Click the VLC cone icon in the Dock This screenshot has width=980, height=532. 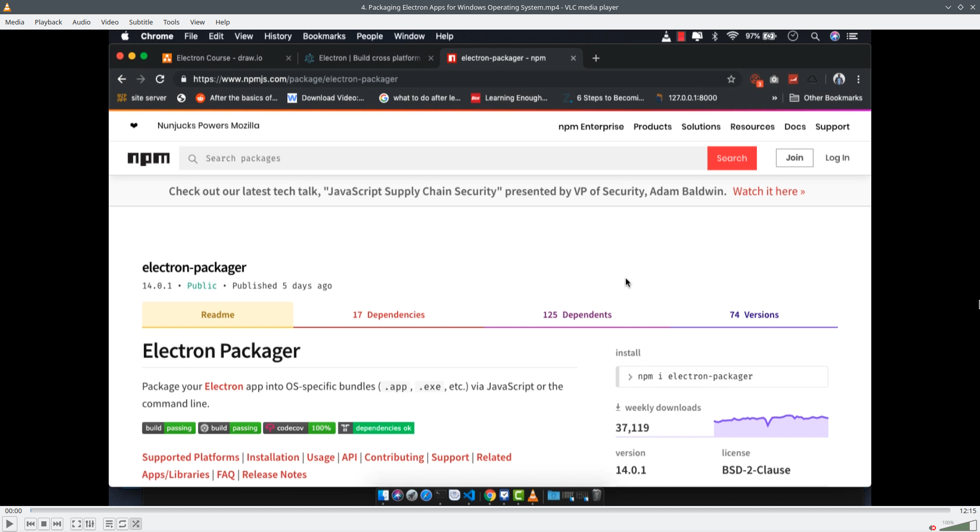[533, 495]
